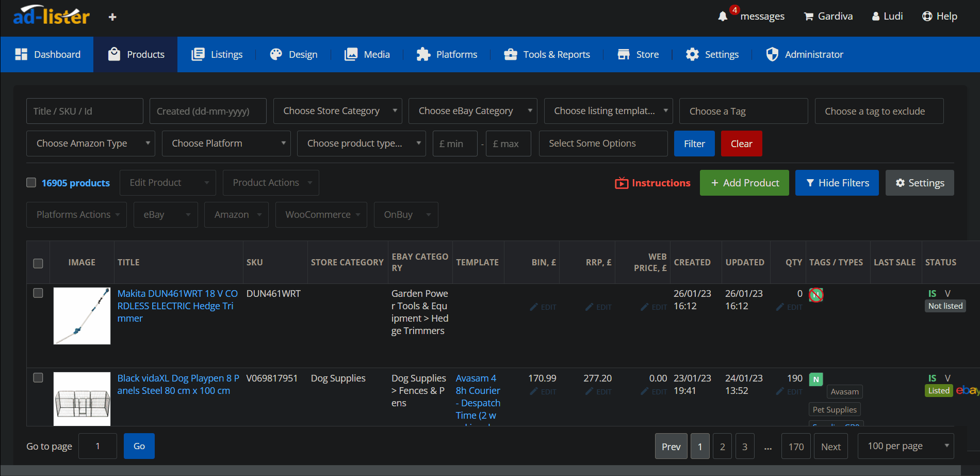Click the eBay logo in the Playpen status
Viewport: 980px width, 476px height.
point(968,390)
